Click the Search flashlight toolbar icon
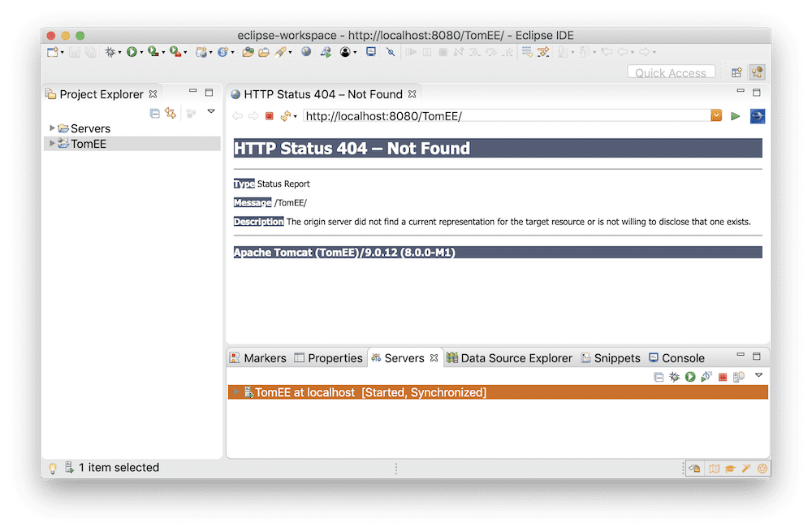Image resolution: width=812 pixels, height=532 pixels. [x=281, y=52]
